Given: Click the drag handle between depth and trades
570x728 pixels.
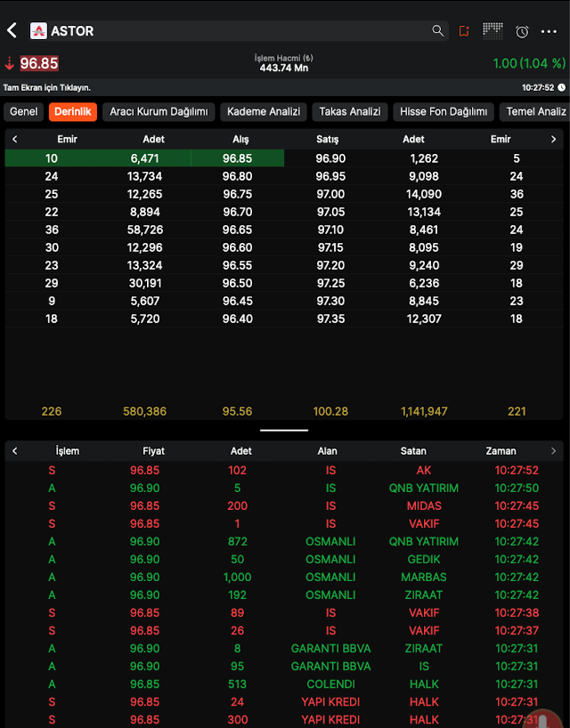Looking at the screenshot, I should [x=284, y=431].
